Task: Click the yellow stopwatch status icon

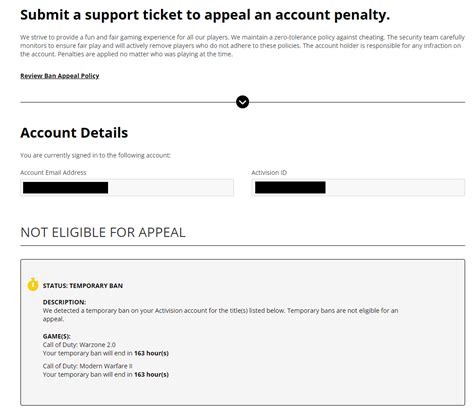Action: [x=33, y=284]
